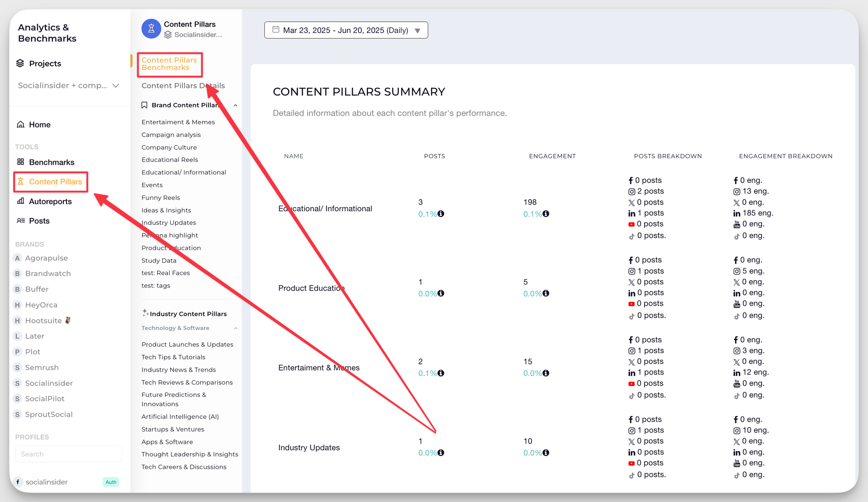Image resolution: width=868 pixels, height=502 pixels.
Task: Click engagement info icon for Product Education
Action: coord(546,294)
